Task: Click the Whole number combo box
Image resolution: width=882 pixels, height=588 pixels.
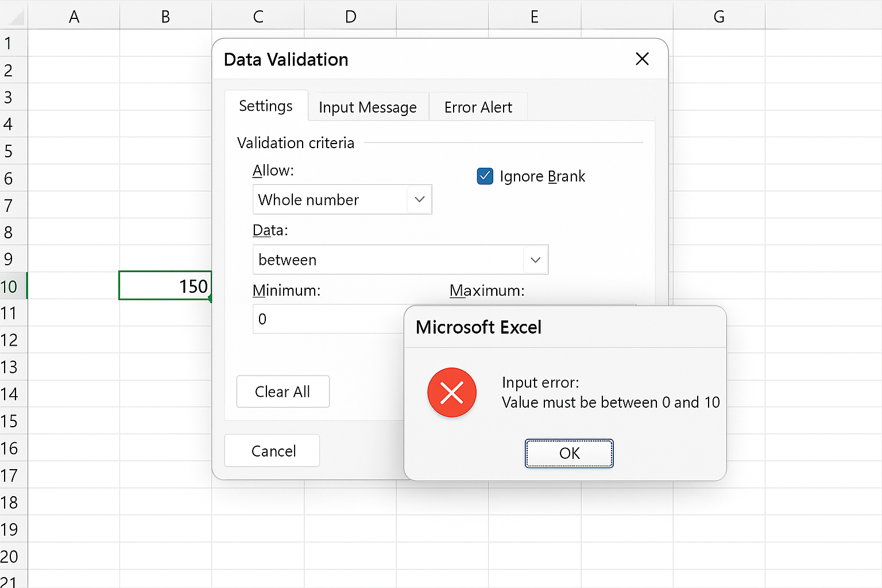Action: point(342,199)
